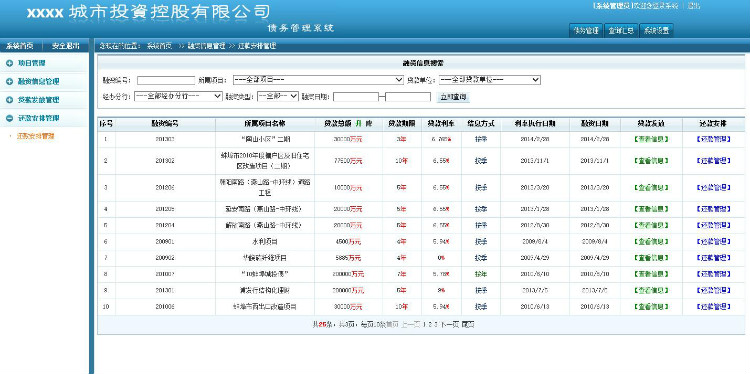Click the 所属项目名称 column header
The height and width of the screenshot is (374, 750).
[265, 123]
